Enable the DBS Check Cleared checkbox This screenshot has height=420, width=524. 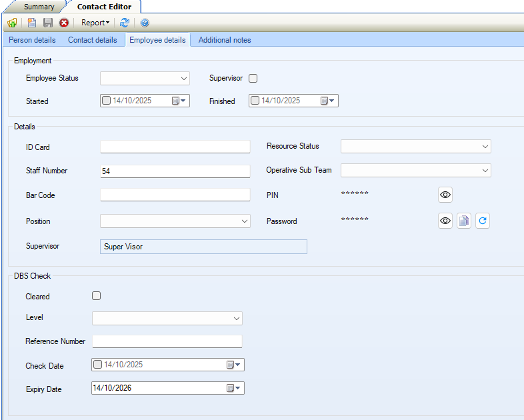(x=97, y=296)
